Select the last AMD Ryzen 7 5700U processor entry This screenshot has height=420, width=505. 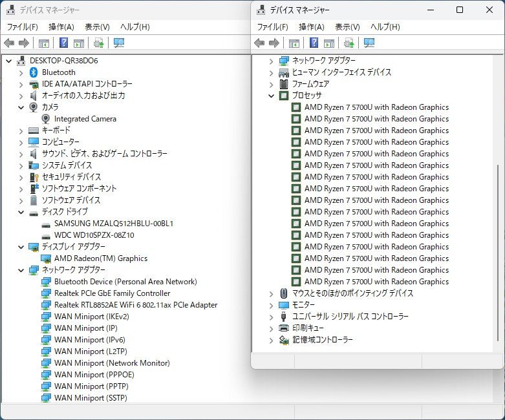coord(376,282)
